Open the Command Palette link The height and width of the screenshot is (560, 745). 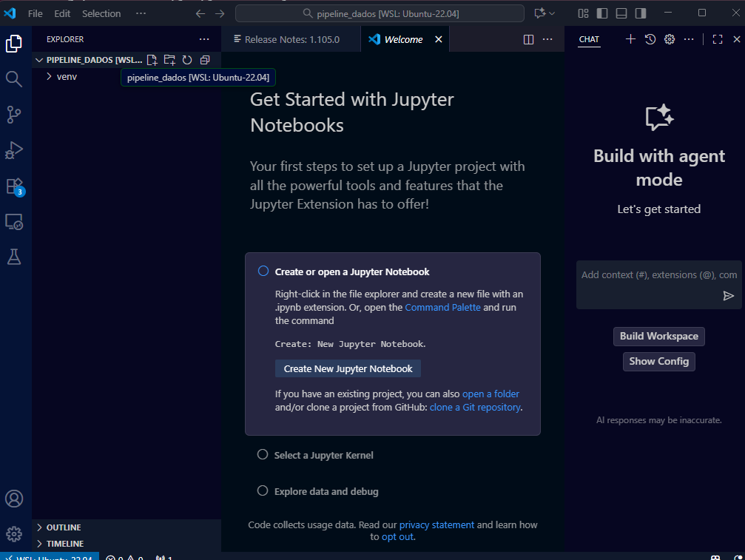tap(442, 307)
